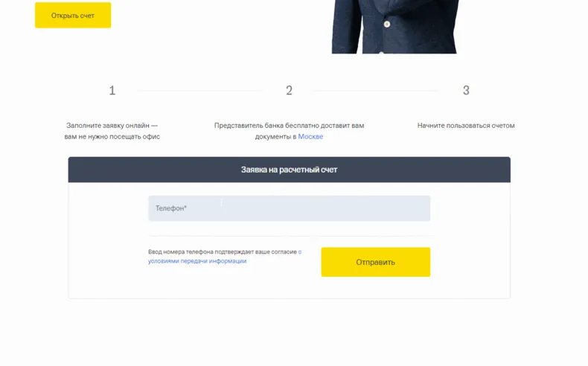Select step number 2 indicator
This screenshot has width=588, height=366.
pos(289,90)
